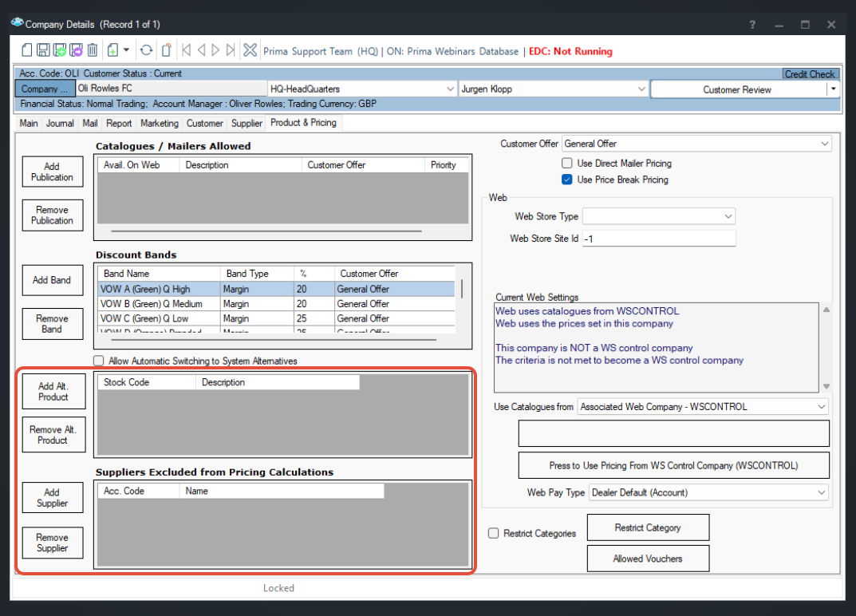Click the Company ... button
The width and height of the screenshot is (856, 616).
(x=45, y=89)
